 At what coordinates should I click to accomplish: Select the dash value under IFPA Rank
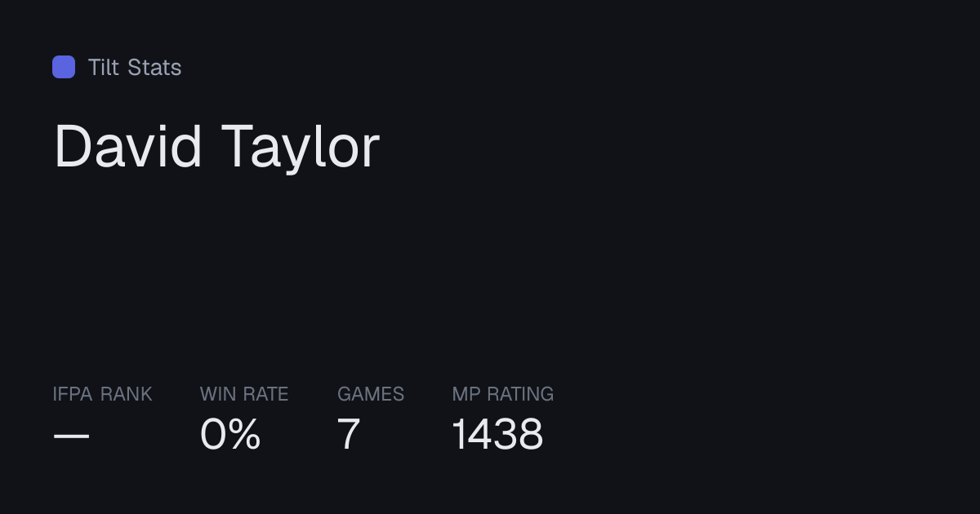[x=71, y=436]
